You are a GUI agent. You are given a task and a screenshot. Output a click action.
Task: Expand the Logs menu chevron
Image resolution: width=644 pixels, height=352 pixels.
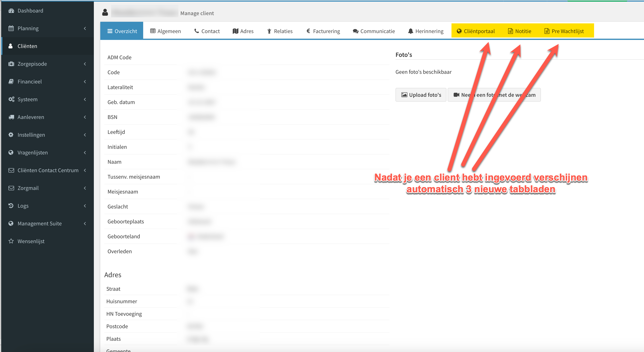point(85,206)
